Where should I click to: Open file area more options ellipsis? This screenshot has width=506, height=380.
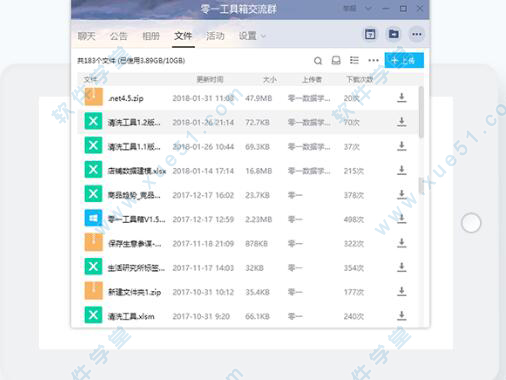tap(373, 60)
